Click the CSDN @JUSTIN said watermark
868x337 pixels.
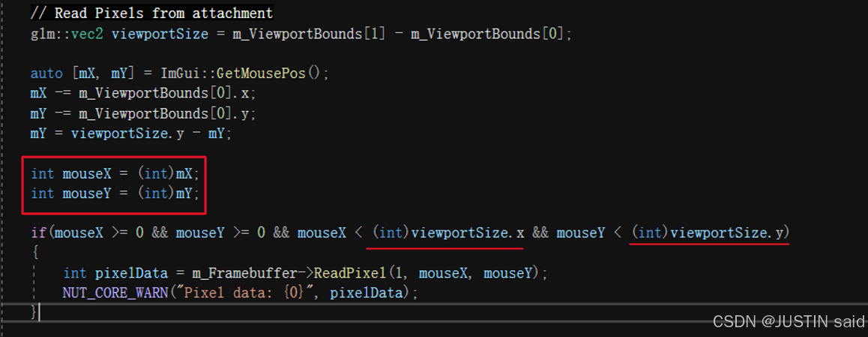(x=787, y=322)
